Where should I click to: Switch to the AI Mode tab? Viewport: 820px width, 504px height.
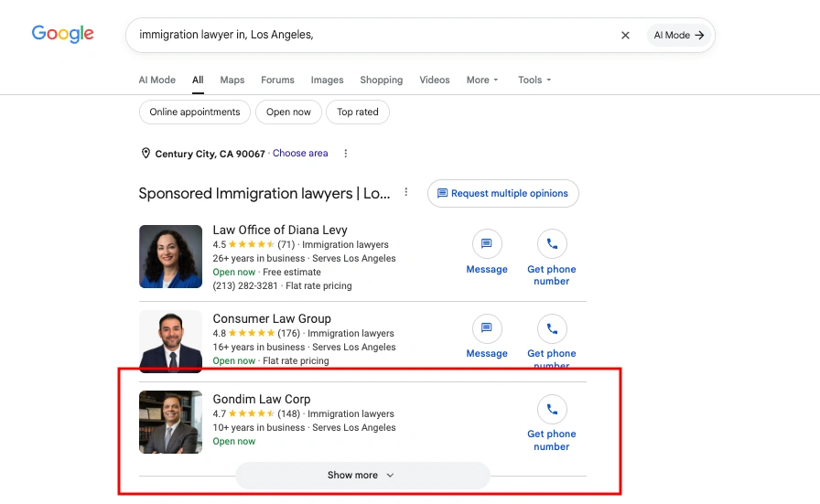[156, 80]
